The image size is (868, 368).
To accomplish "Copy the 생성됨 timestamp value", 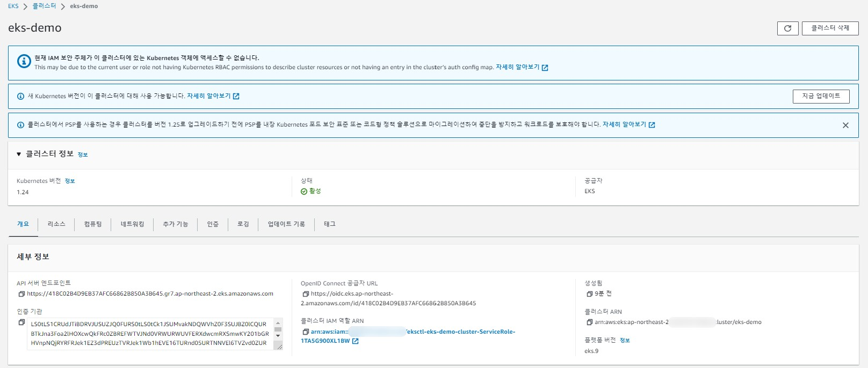I will (x=590, y=294).
